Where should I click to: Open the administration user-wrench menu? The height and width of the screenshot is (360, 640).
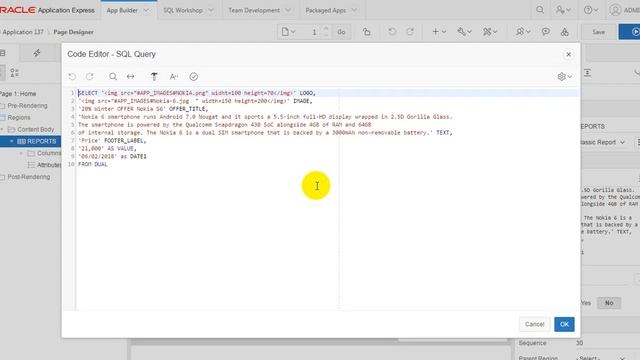coord(563,10)
